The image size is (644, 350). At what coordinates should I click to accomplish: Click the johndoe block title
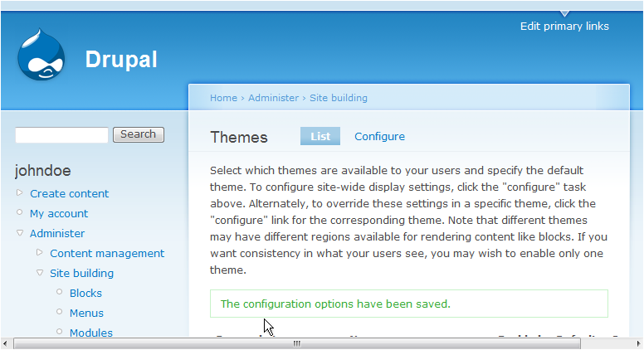coord(42,171)
